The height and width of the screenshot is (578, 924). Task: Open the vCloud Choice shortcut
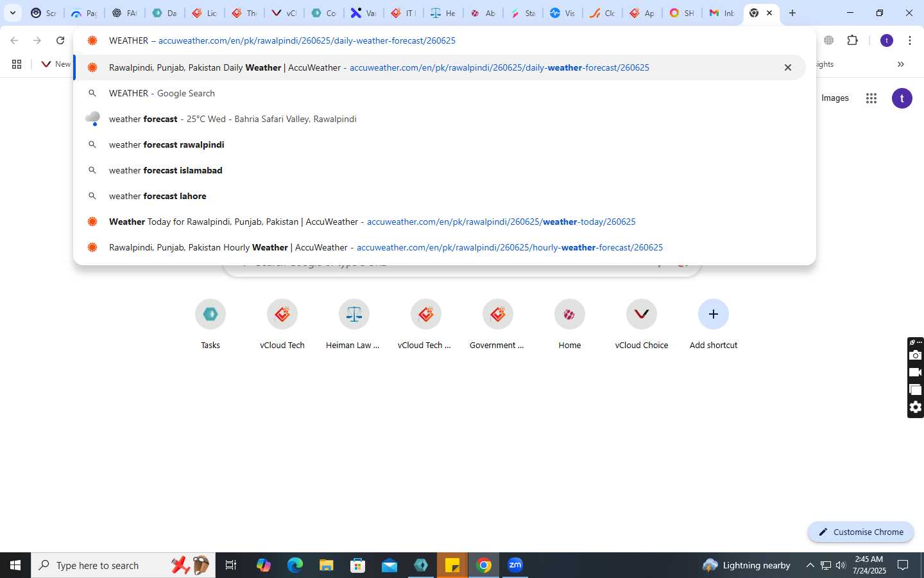(642, 324)
